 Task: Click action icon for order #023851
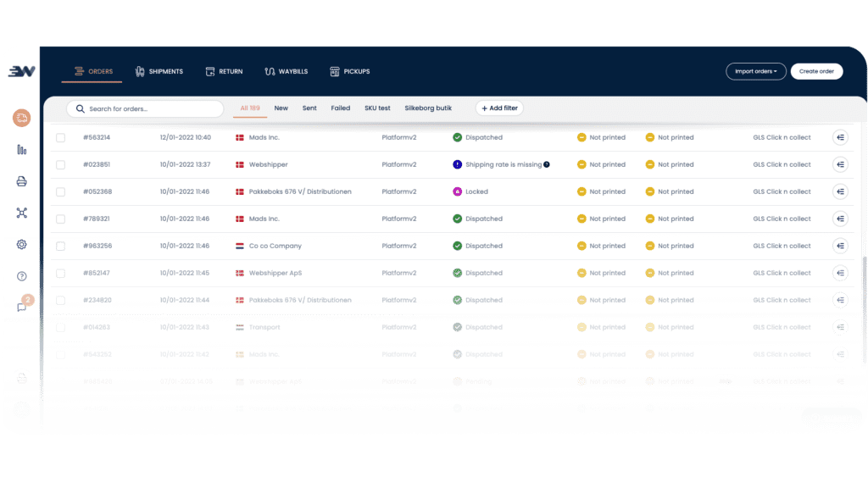coord(840,164)
